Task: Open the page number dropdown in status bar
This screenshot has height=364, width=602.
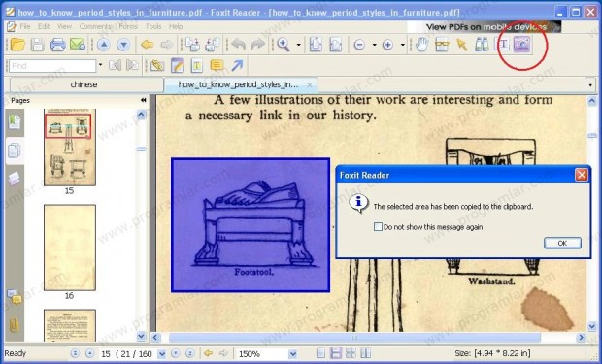Action: [x=162, y=353]
